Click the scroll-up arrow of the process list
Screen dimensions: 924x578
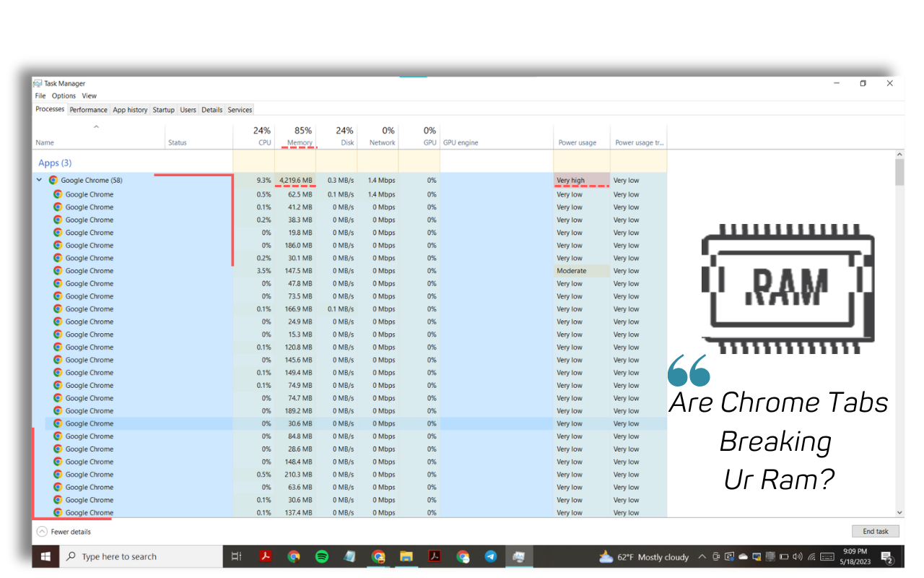click(x=899, y=155)
